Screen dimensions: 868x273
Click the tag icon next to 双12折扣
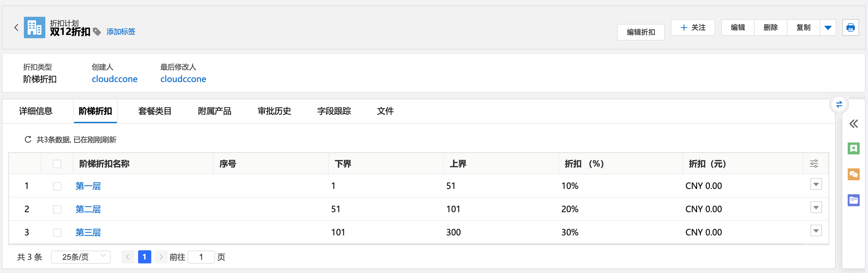click(97, 32)
